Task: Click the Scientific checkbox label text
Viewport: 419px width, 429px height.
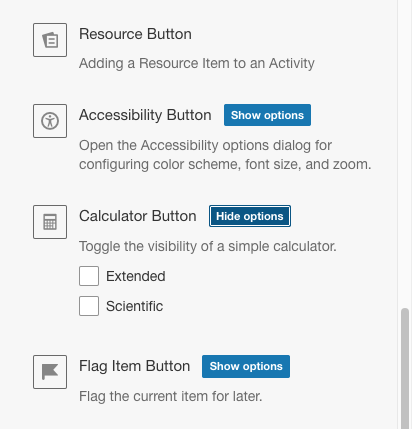Action: [x=135, y=306]
